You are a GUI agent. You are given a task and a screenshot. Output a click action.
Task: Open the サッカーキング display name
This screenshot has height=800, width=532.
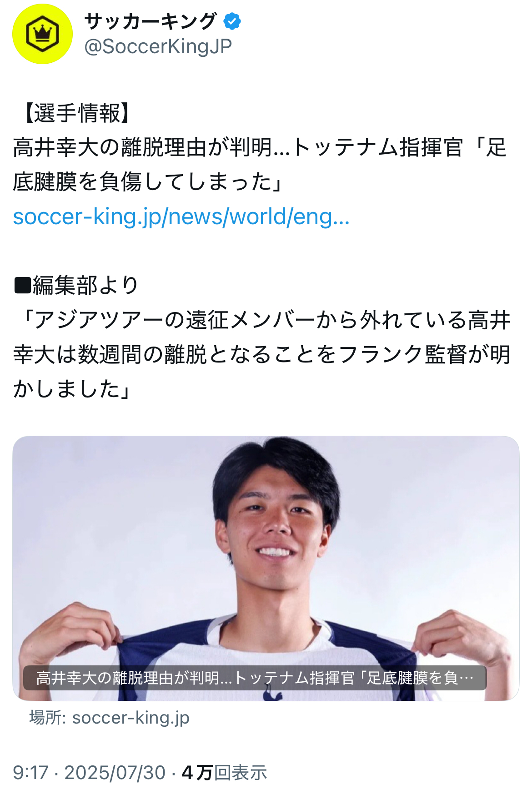(x=151, y=21)
